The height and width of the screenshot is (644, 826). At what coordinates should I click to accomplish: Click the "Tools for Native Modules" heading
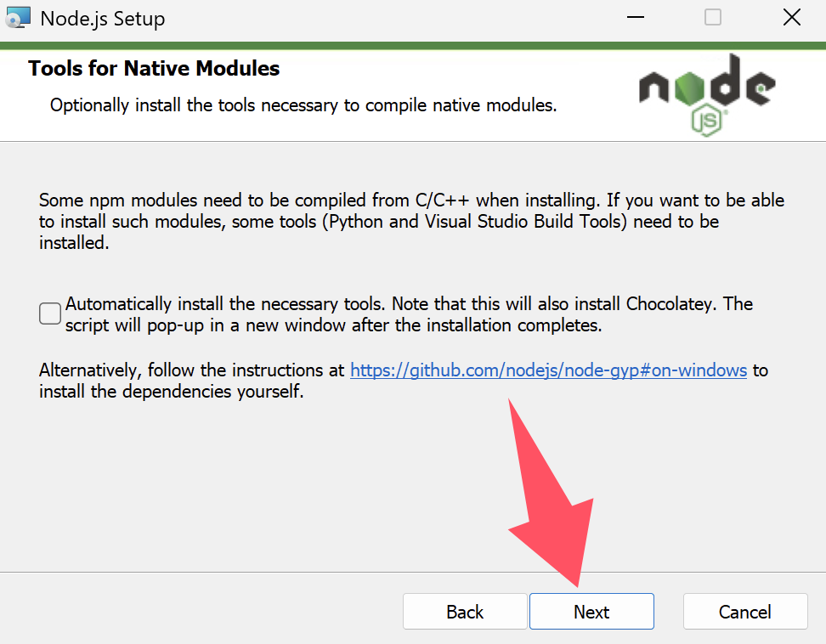(x=154, y=69)
